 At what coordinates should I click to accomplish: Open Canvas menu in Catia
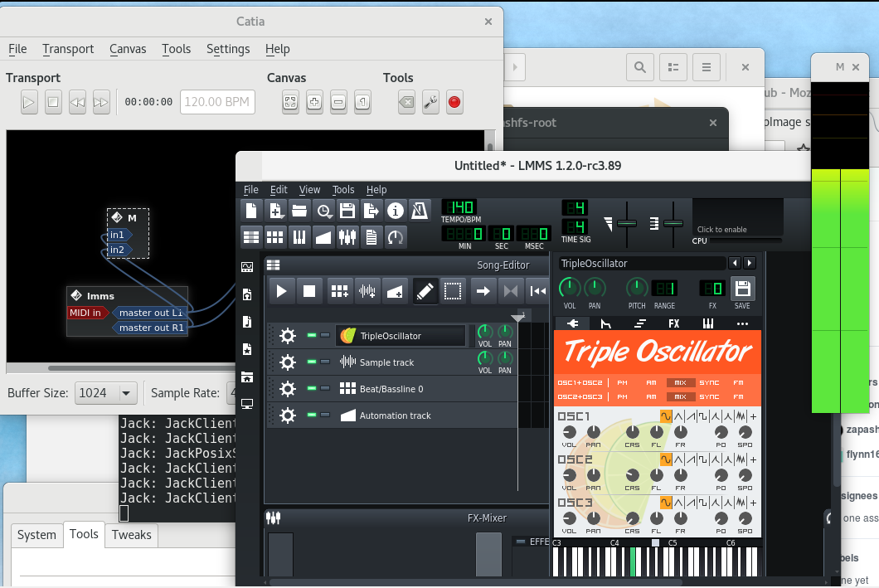tap(128, 49)
